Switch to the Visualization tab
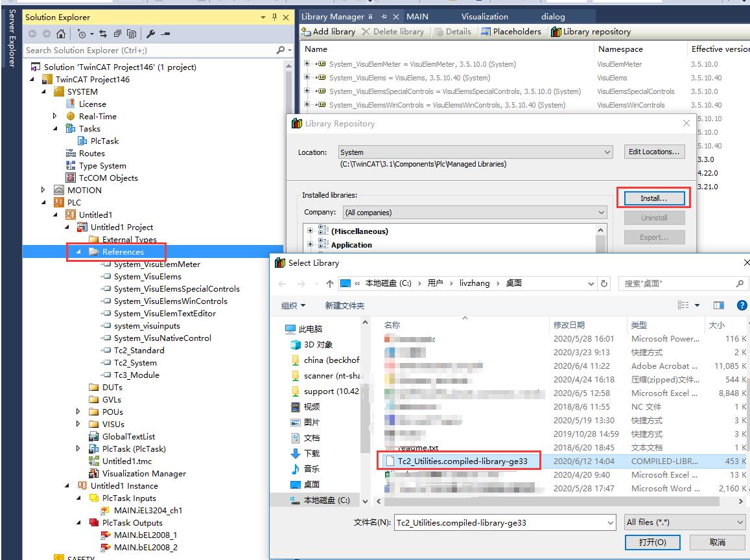Screen dimensions: 750x560 pos(484,17)
